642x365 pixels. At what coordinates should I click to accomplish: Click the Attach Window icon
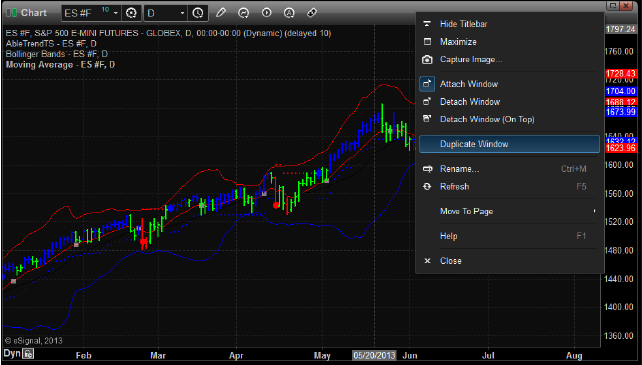click(427, 84)
